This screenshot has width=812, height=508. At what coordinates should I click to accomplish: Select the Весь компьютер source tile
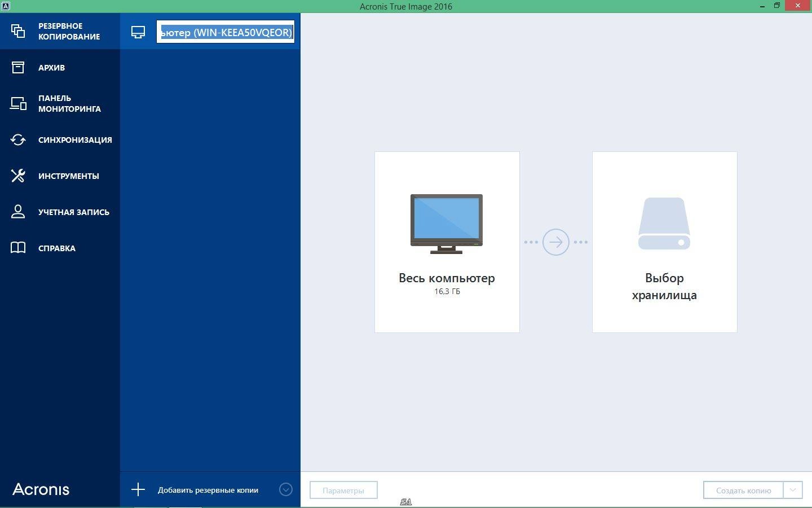click(x=447, y=242)
